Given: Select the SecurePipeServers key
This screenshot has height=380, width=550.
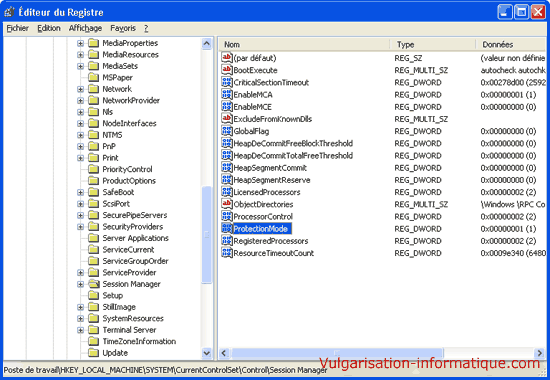Looking at the screenshot, I should click(x=134, y=215).
